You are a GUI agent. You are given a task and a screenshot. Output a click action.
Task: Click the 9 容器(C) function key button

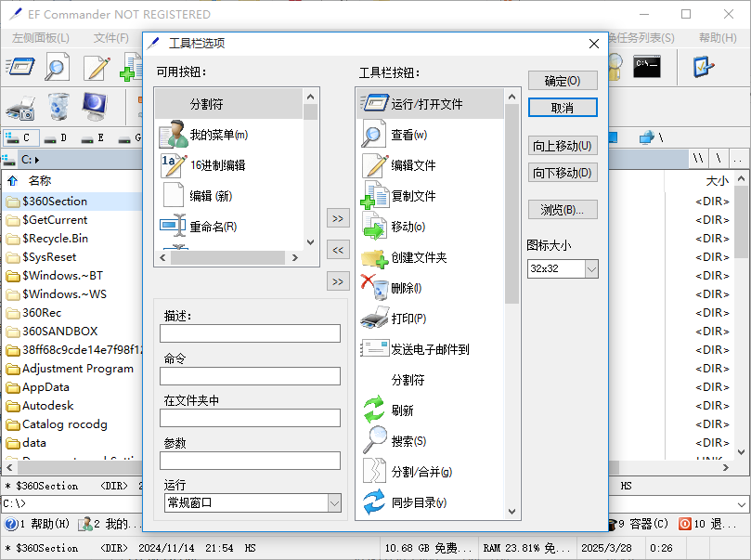click(640, 524)
